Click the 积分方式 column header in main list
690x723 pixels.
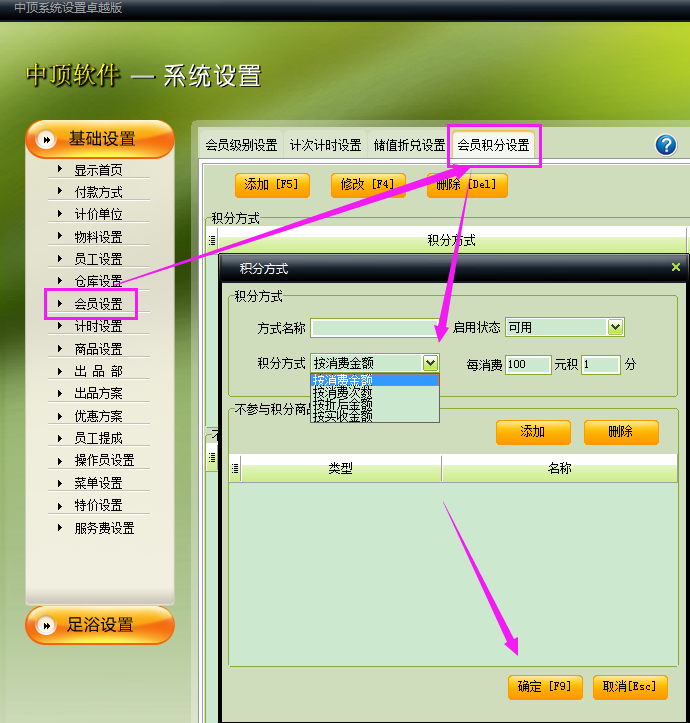click(x=451, y=240)
